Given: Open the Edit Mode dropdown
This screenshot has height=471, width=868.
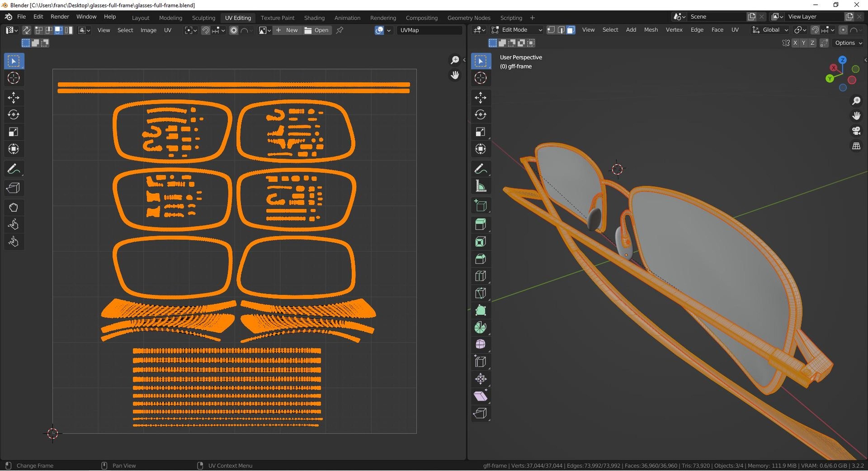Looking at the screenshot, I should click(x=517, y=30).
